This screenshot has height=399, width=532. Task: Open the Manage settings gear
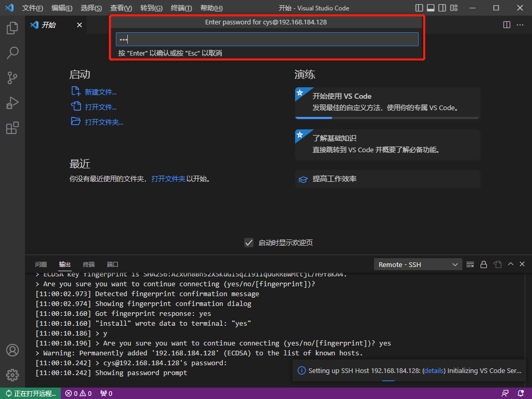[x=12, y=375]
